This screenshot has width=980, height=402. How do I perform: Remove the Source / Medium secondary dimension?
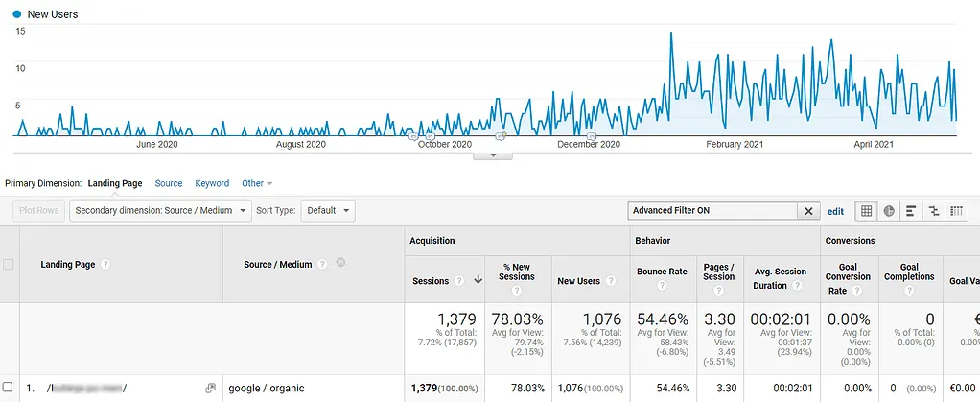coord(340,263)
